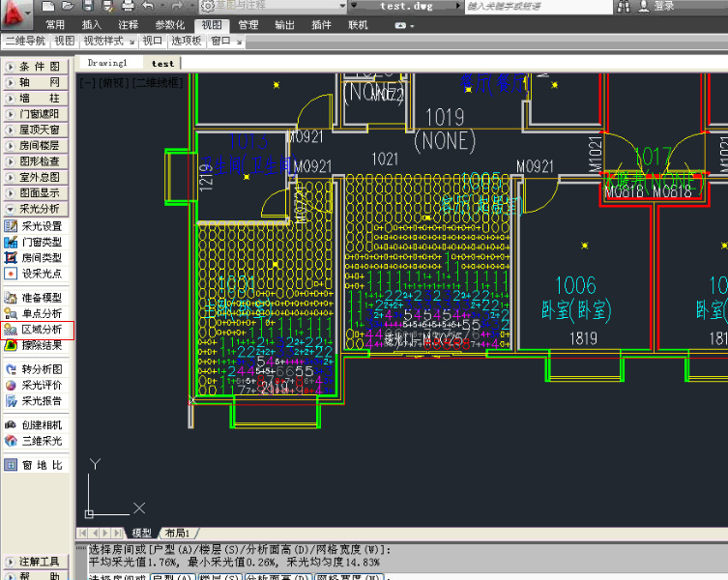Viewport: 728px width, 580px height.
Task: Select the 门窗类型 tool icon
Action: (11, 242)
